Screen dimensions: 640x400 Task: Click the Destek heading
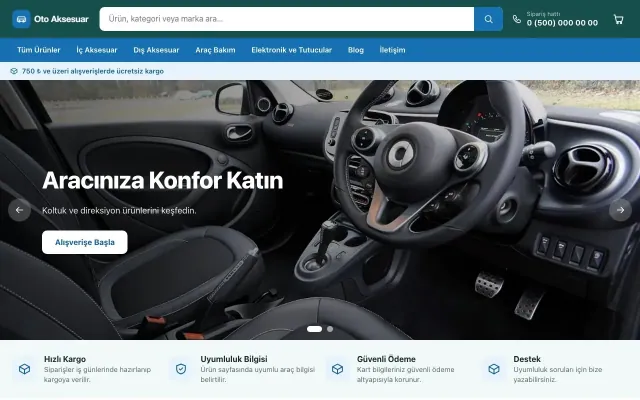pos(527,359)
